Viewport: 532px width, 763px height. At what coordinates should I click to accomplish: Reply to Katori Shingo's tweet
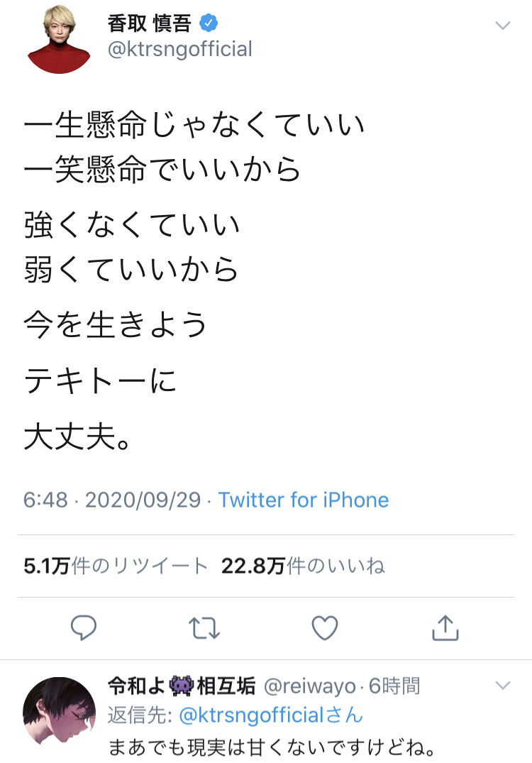pyautogui.click(x=83, y=627)
